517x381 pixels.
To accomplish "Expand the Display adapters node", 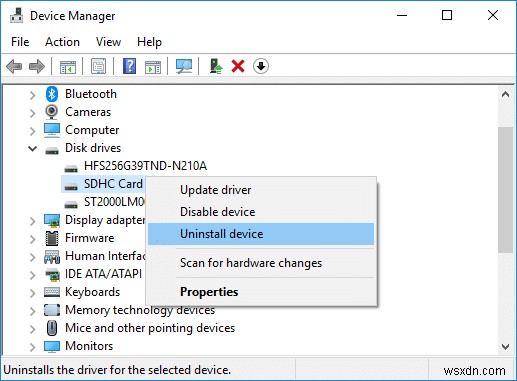I will coord(32,221).
